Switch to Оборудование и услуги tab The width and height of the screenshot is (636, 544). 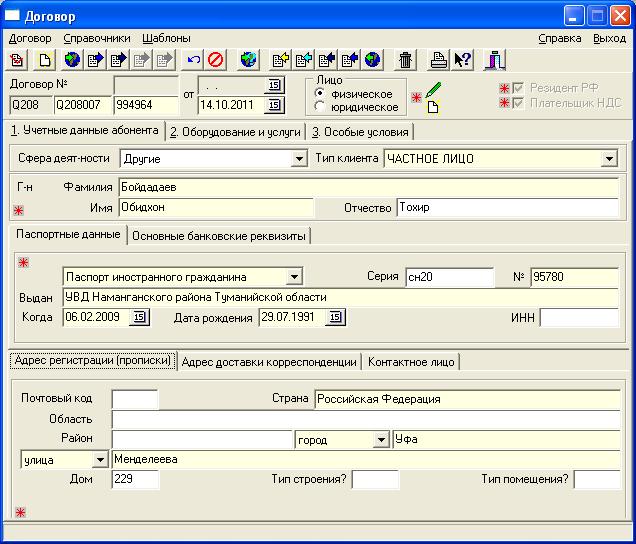point(235,132)
